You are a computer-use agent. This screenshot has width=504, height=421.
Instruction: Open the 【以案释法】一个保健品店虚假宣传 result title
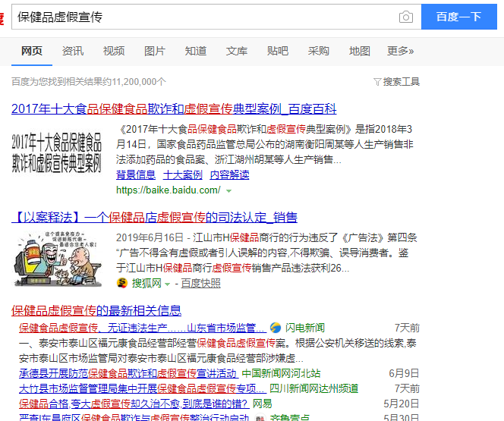(x=154, y=218)
